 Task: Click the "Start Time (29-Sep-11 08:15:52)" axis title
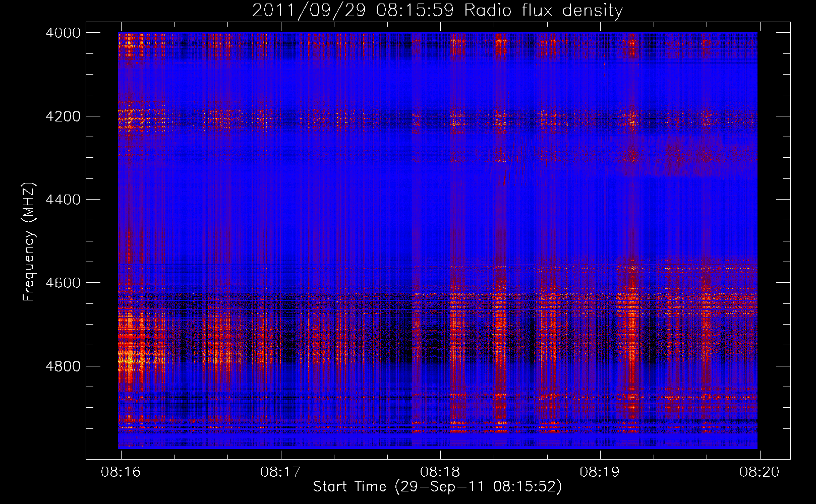(x=437, y=487)
